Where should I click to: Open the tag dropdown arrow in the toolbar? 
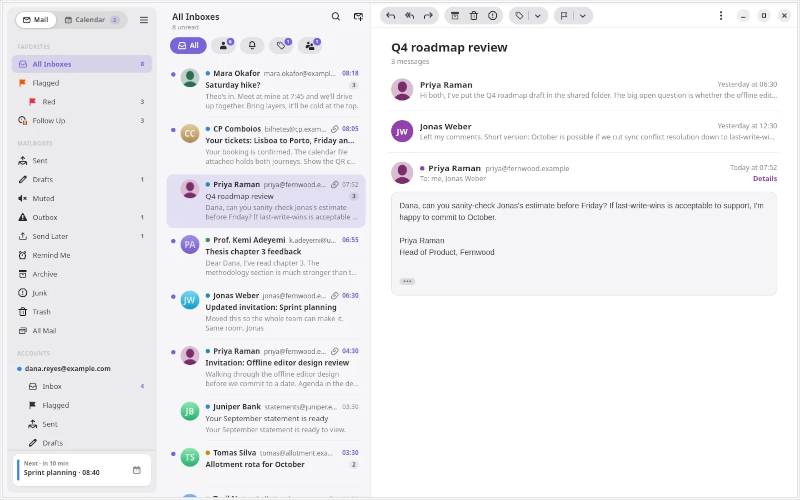(x=538, y=16)
